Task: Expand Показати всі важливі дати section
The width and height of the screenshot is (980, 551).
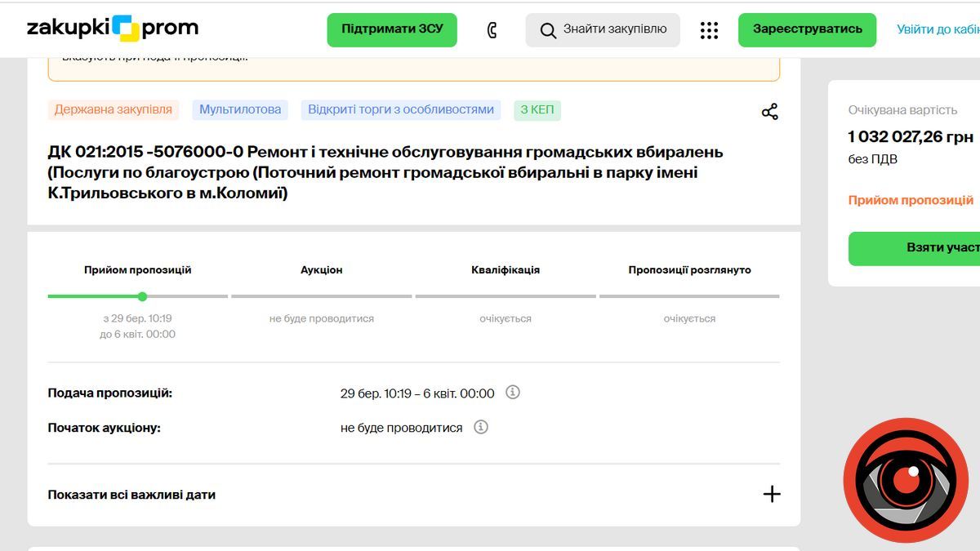Action: tap(131, 495)
